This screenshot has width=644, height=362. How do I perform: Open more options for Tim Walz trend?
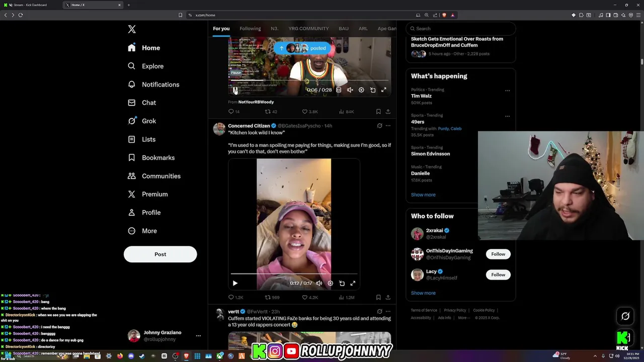click(508, 90)
